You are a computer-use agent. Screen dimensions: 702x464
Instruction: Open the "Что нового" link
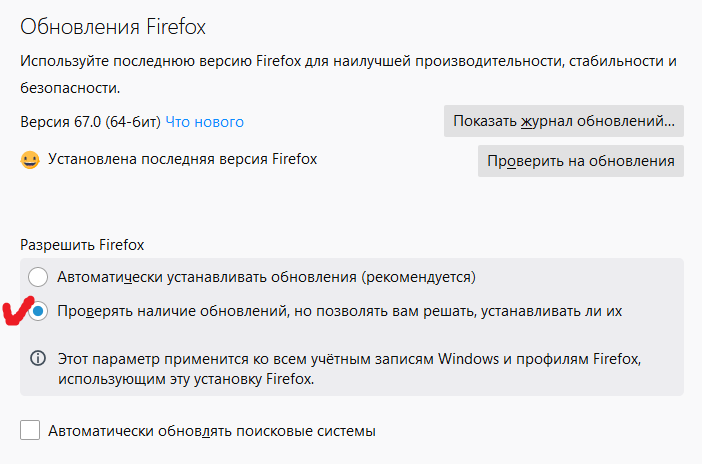[x=205, y=122]
